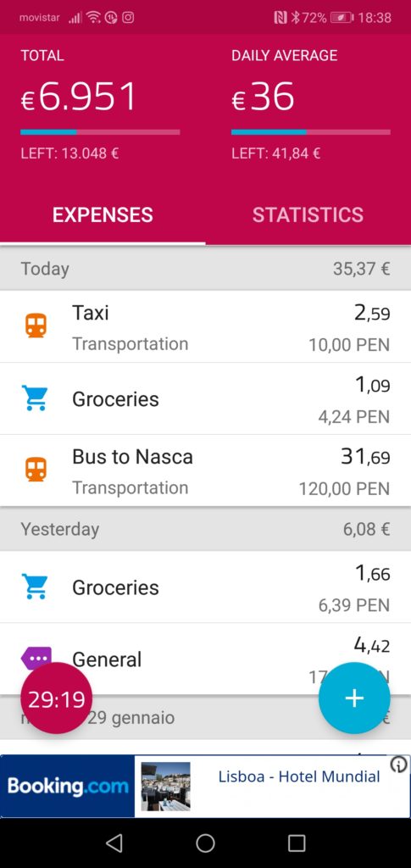
Task: Tap the total budget progress bar
Action: pos(100,132)
